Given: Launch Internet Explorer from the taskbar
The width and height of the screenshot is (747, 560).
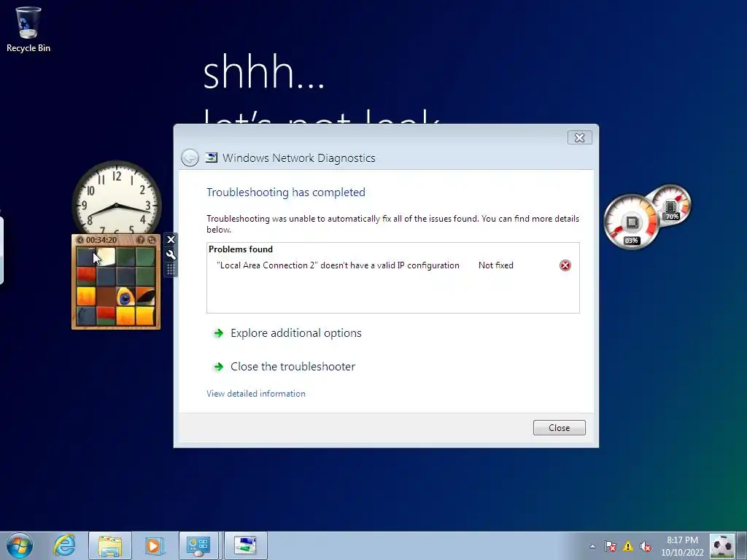Looking at the screenshot, I should [x=64, y=545].
